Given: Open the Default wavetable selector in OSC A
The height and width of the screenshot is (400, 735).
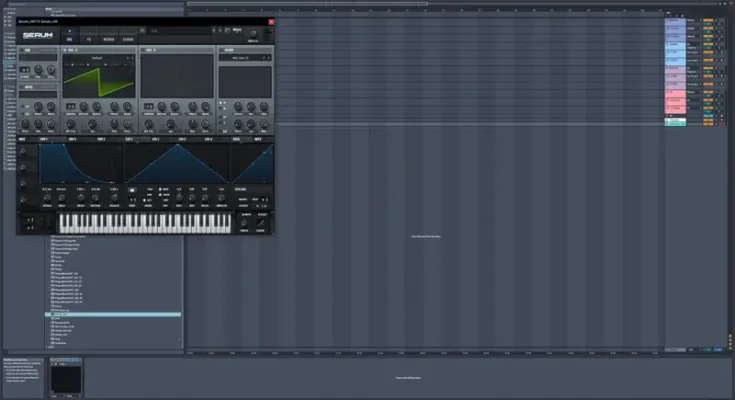Looking at the screenshot, I should click(x=98, y=57).
